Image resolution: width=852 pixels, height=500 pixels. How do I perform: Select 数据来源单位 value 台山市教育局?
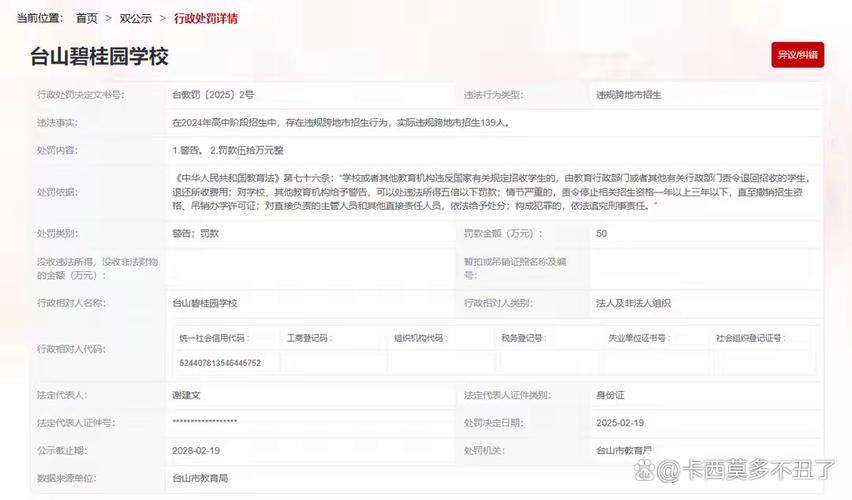pyautogui.click(x=200, y=478)
